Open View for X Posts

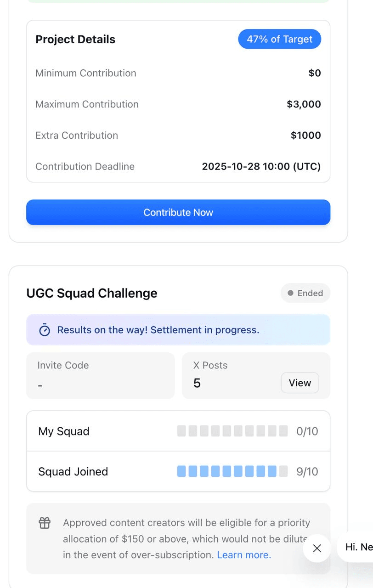300,383
